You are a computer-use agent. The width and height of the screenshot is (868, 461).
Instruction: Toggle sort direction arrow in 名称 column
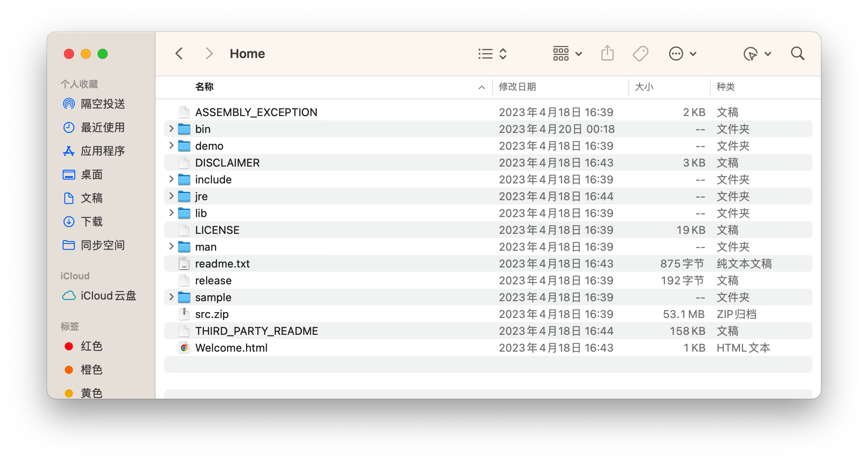pyautogui.click(x=482, y=87)
